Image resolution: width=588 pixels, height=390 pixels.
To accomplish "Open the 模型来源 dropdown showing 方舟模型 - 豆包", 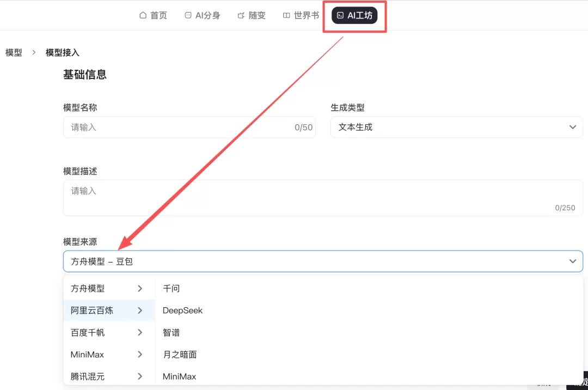I will (323, 261).
